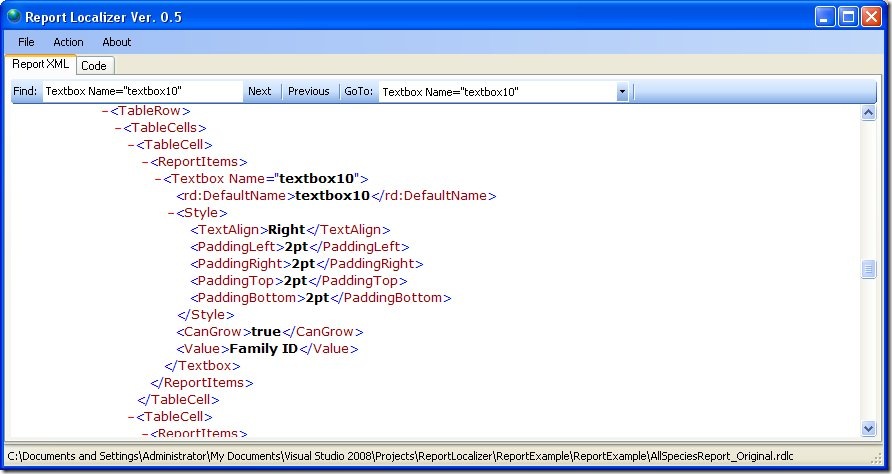The height and width of the screenshot is (474, 892).
Task: Click the status bar resize grip
Action: 876,458
